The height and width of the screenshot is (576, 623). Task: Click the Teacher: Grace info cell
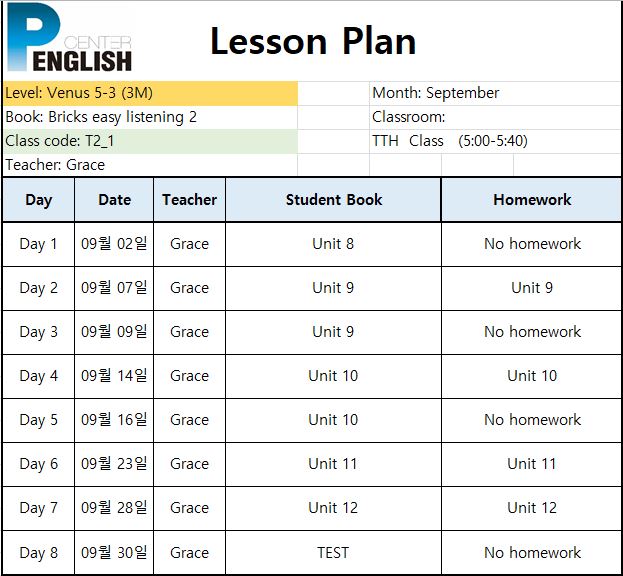(x=150, y=165)
